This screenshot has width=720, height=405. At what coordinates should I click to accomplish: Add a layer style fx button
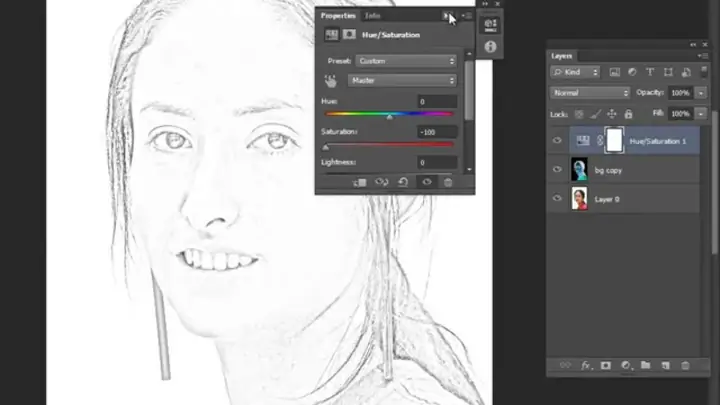click(586, 366)
